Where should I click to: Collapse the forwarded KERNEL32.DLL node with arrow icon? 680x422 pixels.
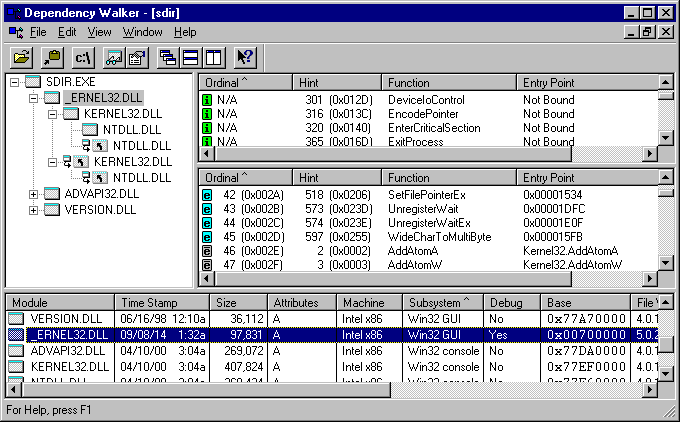[x=52, y=162]
